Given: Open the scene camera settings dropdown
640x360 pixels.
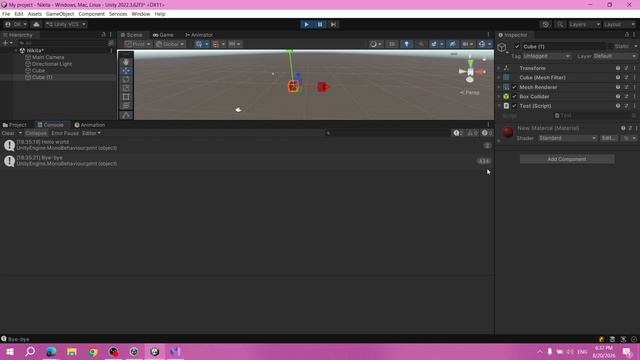Looking at the screenshot, I should pyautogui.click(x=467, y=44).
